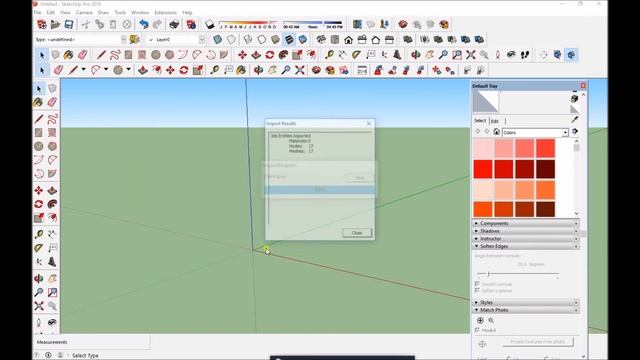
Task: Select the Eraser tool in top toolbar row
Action: (x=82, y=55)
